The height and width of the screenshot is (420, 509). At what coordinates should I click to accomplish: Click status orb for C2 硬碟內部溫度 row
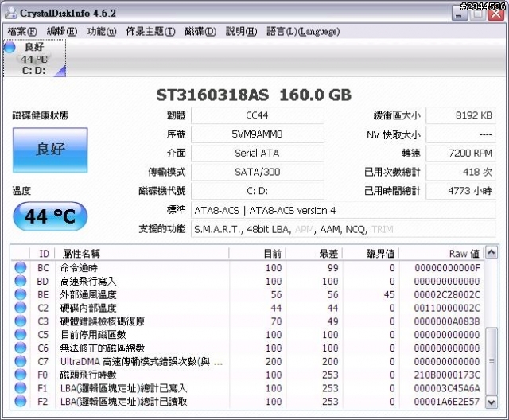point(21,308)
